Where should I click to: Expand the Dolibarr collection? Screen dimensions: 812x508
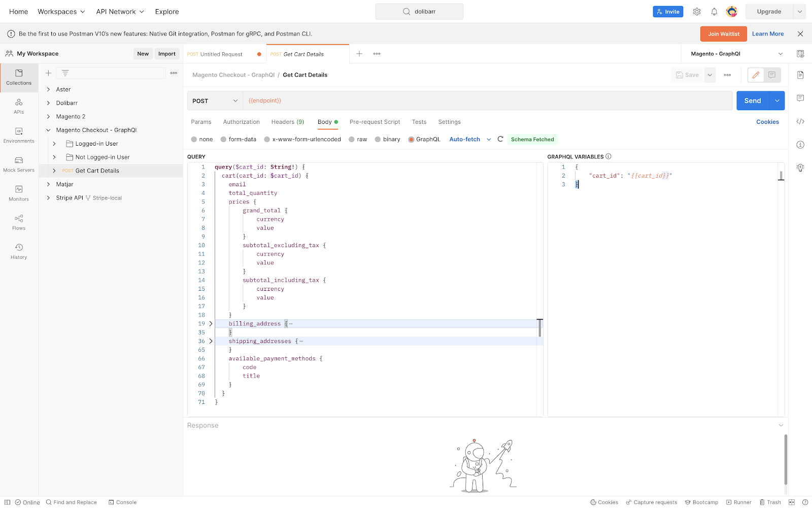click(48, 103)
